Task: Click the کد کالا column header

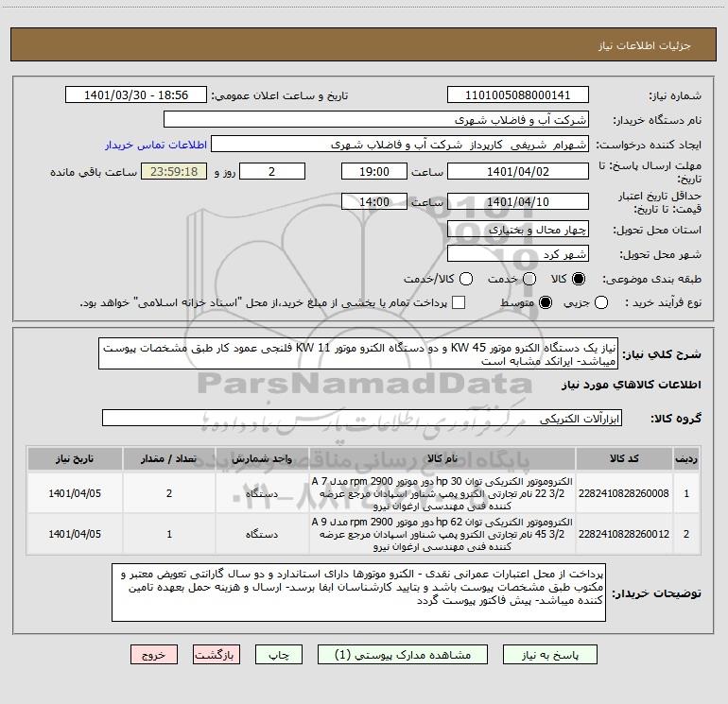Action: 624,459
